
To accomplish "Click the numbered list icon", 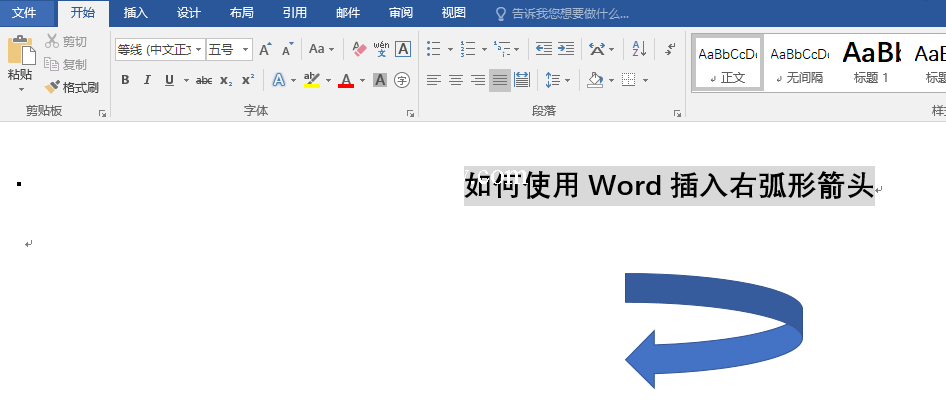I will pyautogui.click(x=468, y=49).
